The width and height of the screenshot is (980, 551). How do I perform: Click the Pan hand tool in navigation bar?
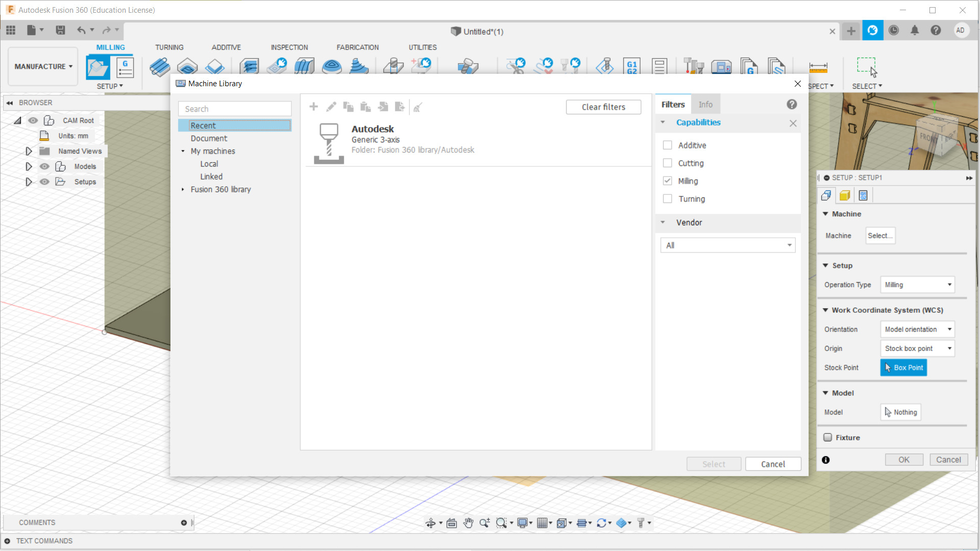(x=469, y=523)
